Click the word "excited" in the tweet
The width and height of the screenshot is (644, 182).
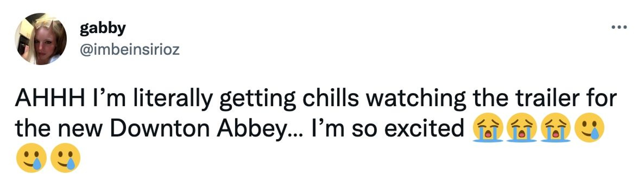click(x=424, y=129)
